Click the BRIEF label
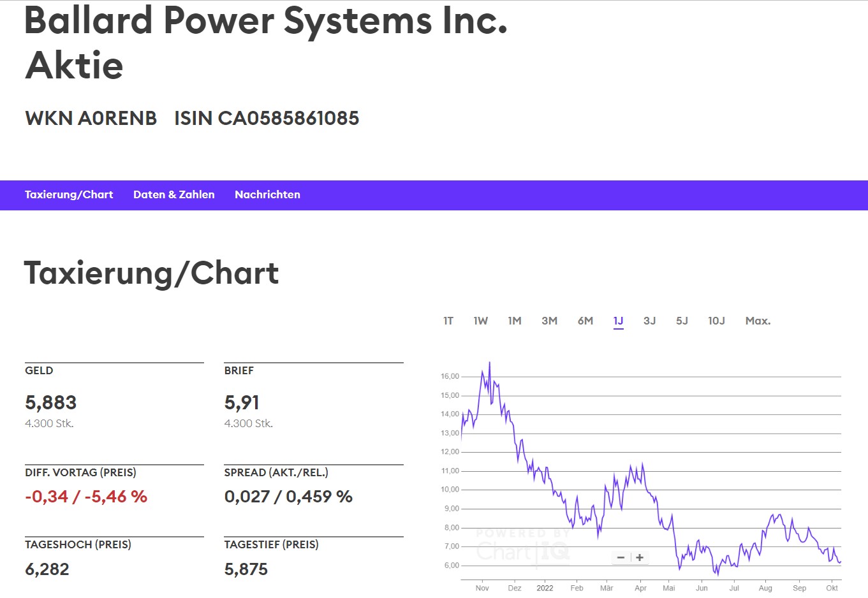The image size is (868, 598). 239,371
